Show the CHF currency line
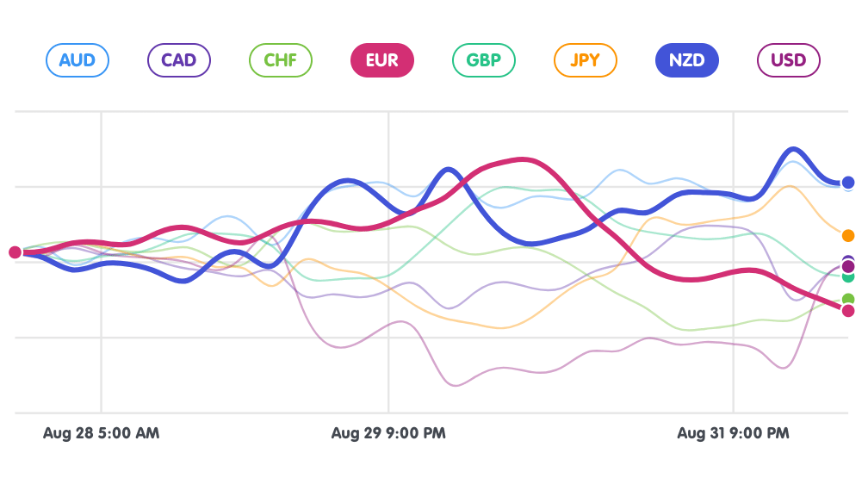 [x=280, y=61]
